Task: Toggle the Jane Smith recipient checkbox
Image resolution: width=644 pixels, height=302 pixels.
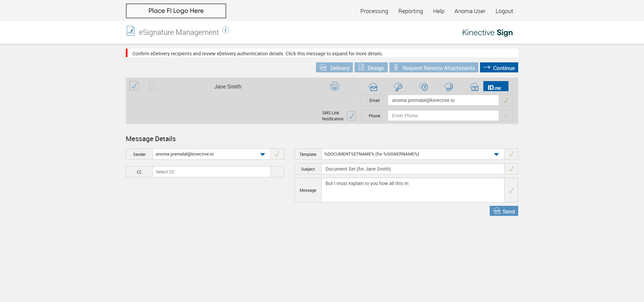Action: pos(134,86)
